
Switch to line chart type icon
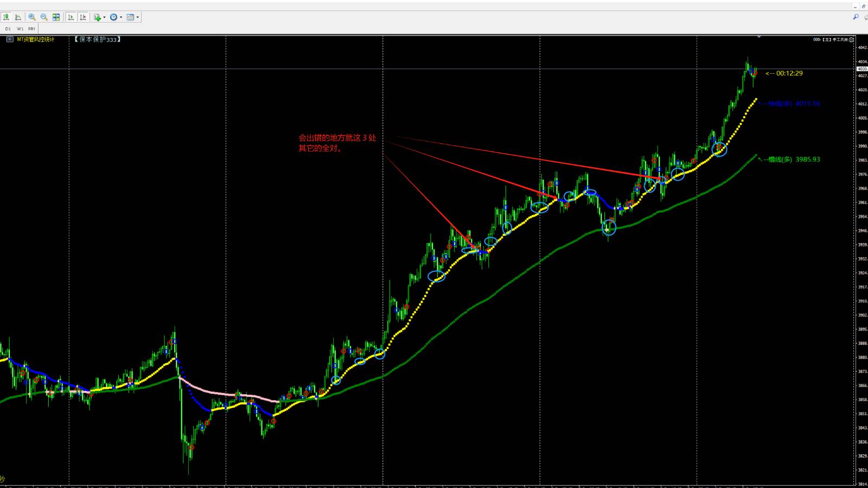[18, 17]
